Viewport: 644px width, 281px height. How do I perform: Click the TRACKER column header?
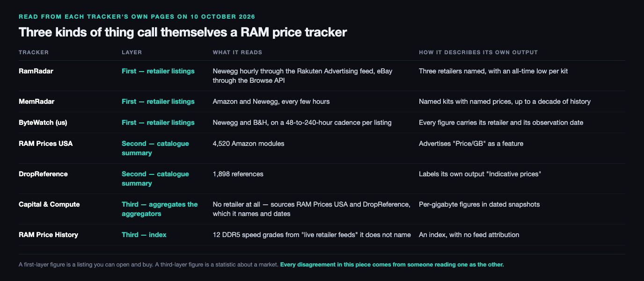34,52
